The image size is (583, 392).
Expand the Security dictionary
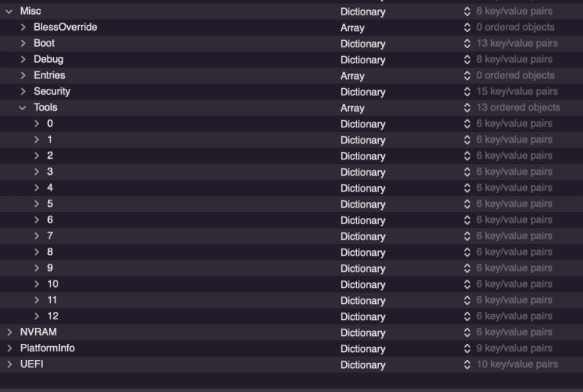23,92
